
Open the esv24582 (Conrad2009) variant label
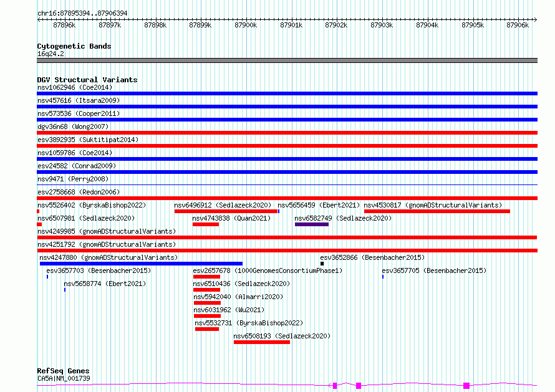pos(77,166)
